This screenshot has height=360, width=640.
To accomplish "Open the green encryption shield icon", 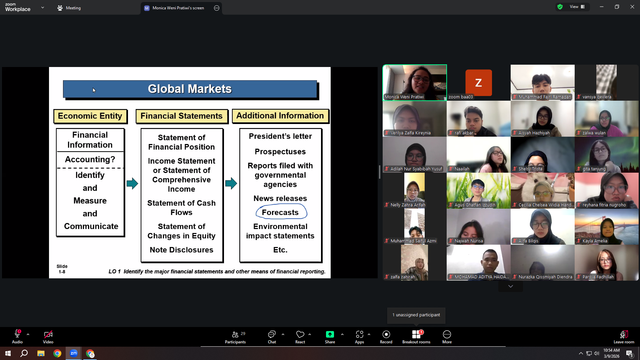I will (x=560, y=7).
